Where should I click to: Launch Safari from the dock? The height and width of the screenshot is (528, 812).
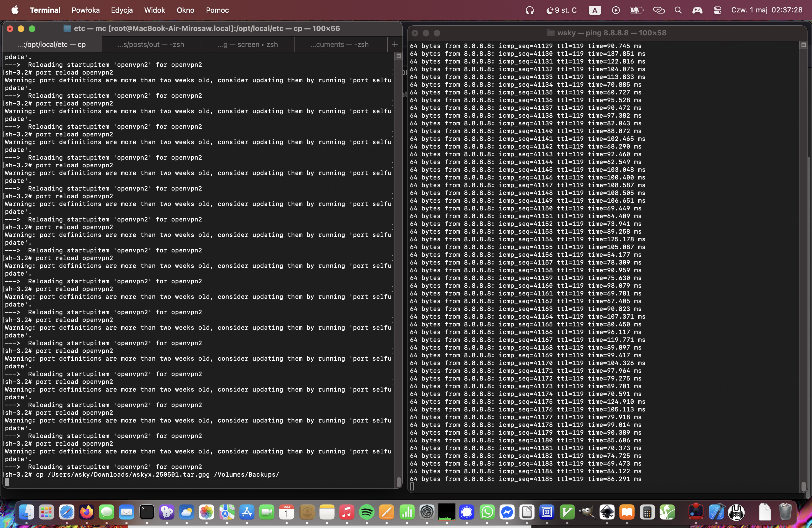coord(67,512)
